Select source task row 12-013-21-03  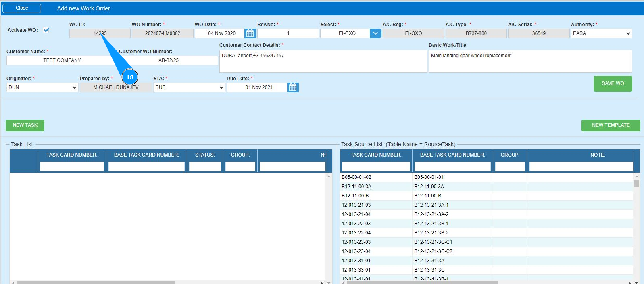tap(356, 205)
